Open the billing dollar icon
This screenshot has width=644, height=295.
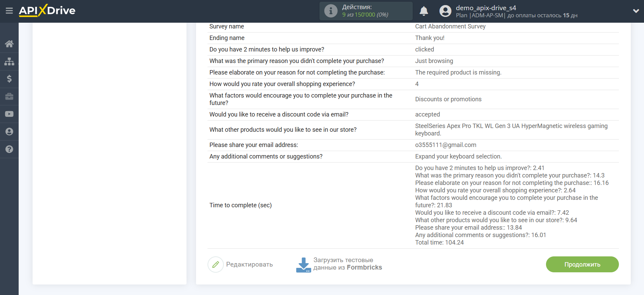(x=9, y=79)
